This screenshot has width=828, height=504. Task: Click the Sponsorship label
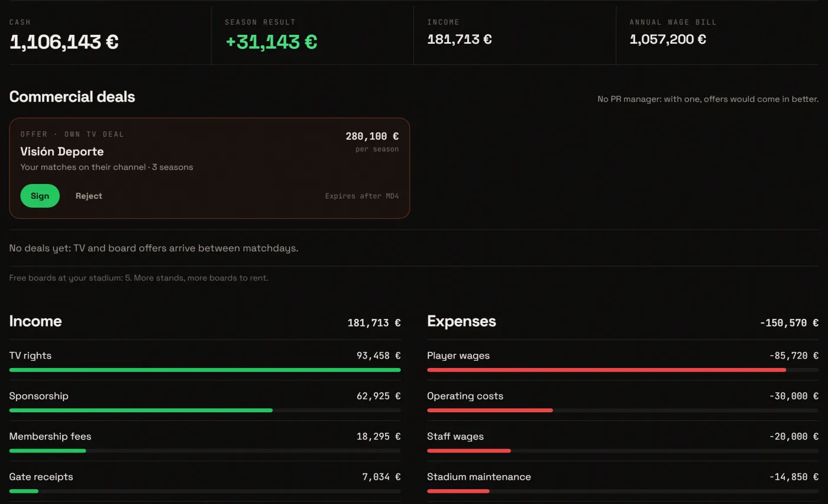[x=39, y=396]
